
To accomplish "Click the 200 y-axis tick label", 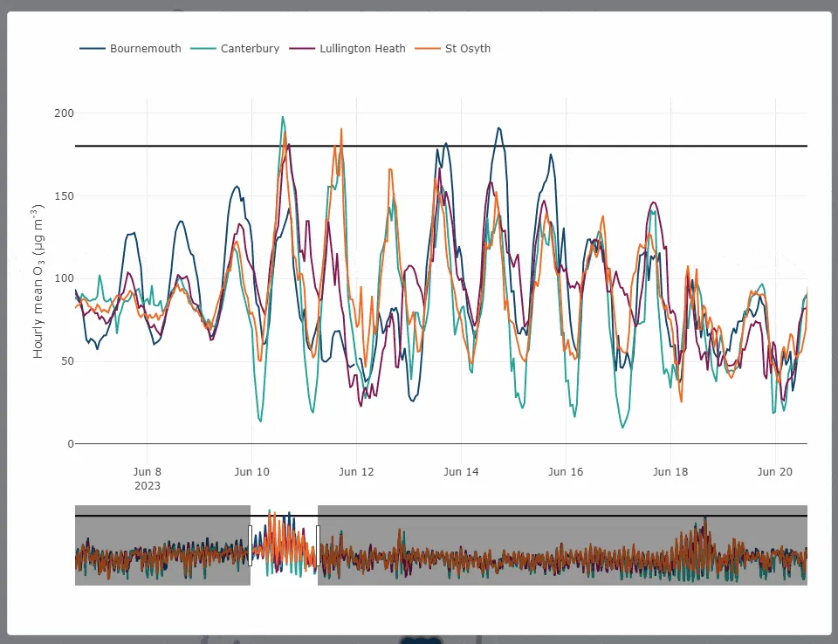I will 65,113.
